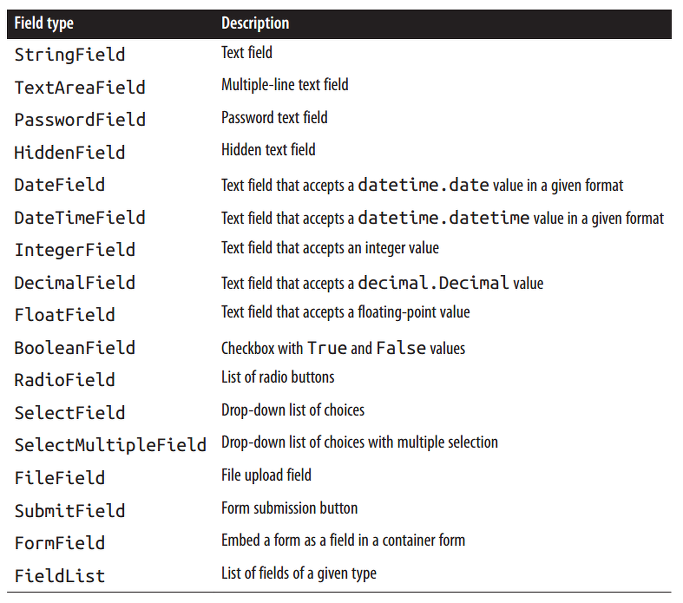Select BooleanField in the table
The height and width of the screenshot is (603, 683).
point(75,348)
